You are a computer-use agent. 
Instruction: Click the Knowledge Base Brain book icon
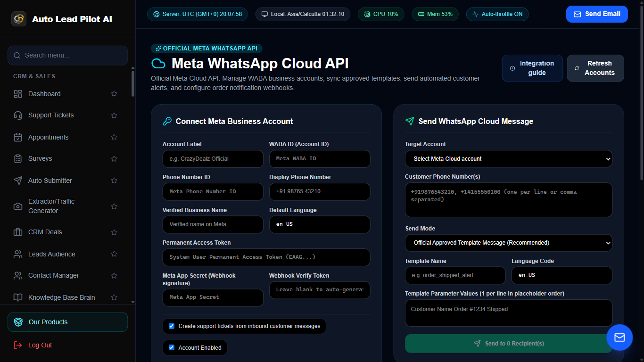[x=18, y=297]
